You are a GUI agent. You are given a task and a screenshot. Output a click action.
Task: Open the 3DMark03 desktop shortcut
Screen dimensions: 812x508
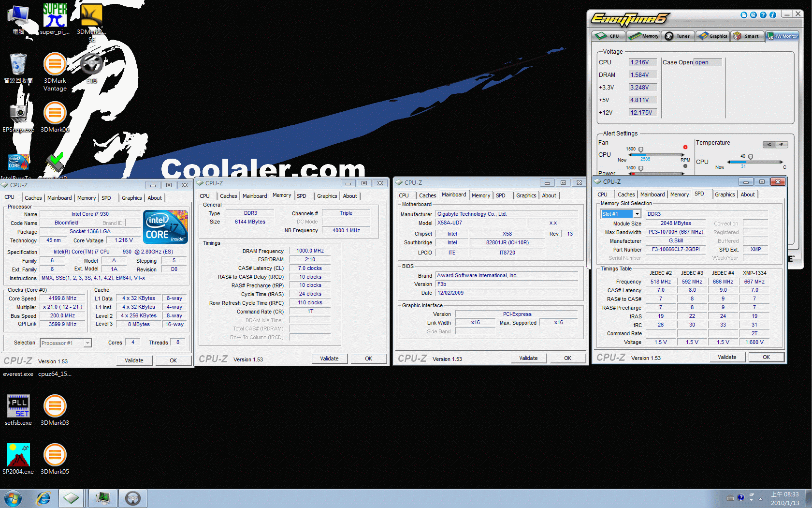click(x=55, y=410)
